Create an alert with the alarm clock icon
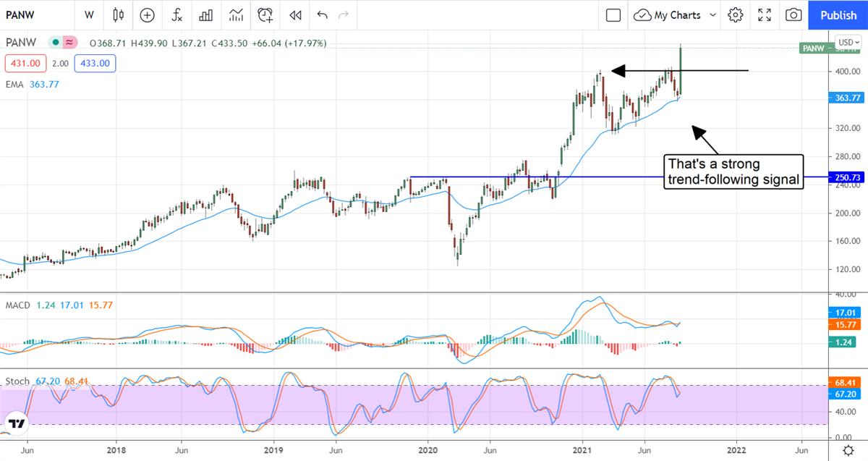Screen dimensions: 868x461 (x=265, y=14)
